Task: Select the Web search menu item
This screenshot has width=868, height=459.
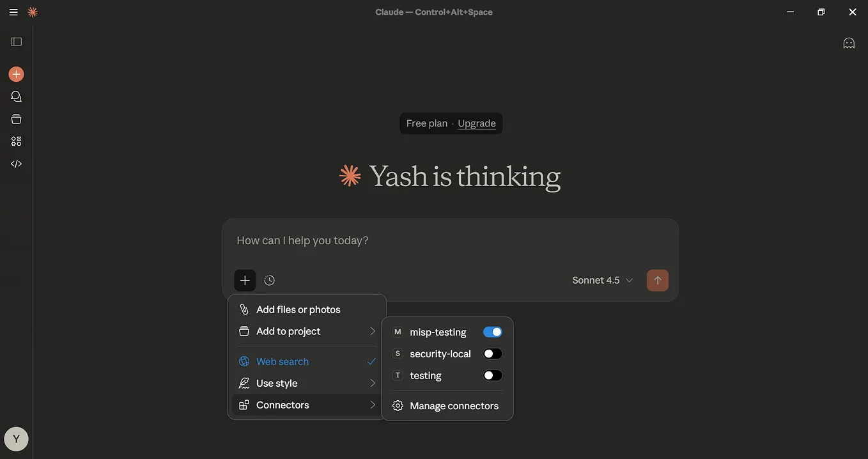Action: click(x=307, y=362)
